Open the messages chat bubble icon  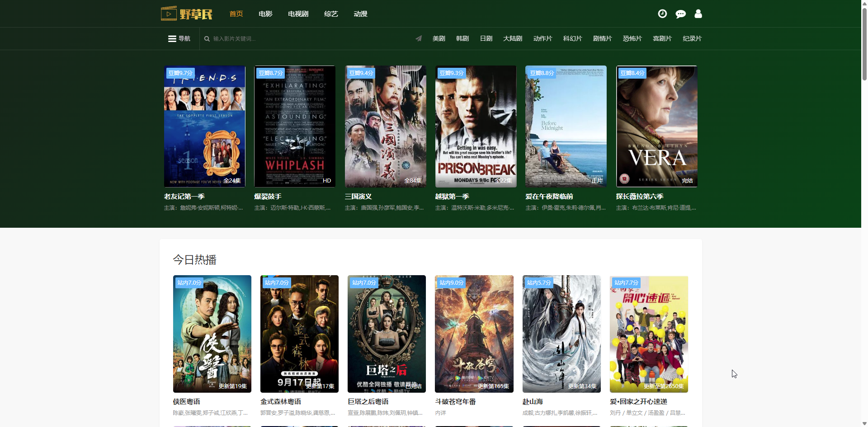tap(680, 14)
